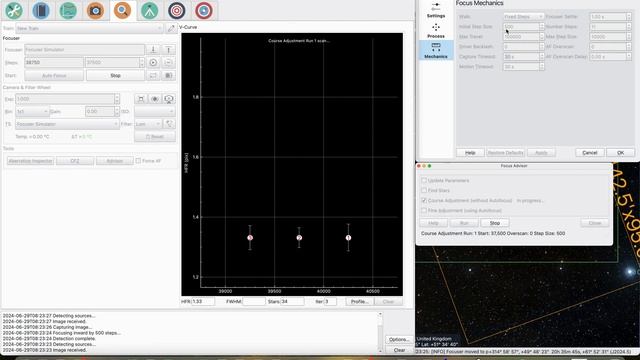The height and width of the screenshot is (360, 640).
Task: Click the Reset frame button
Action: click(x=155, y=137)
